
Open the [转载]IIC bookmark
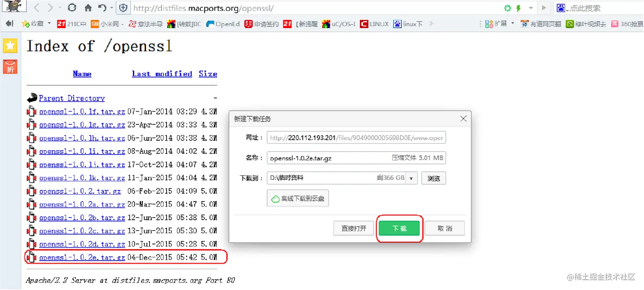click(x=184, y=24)
